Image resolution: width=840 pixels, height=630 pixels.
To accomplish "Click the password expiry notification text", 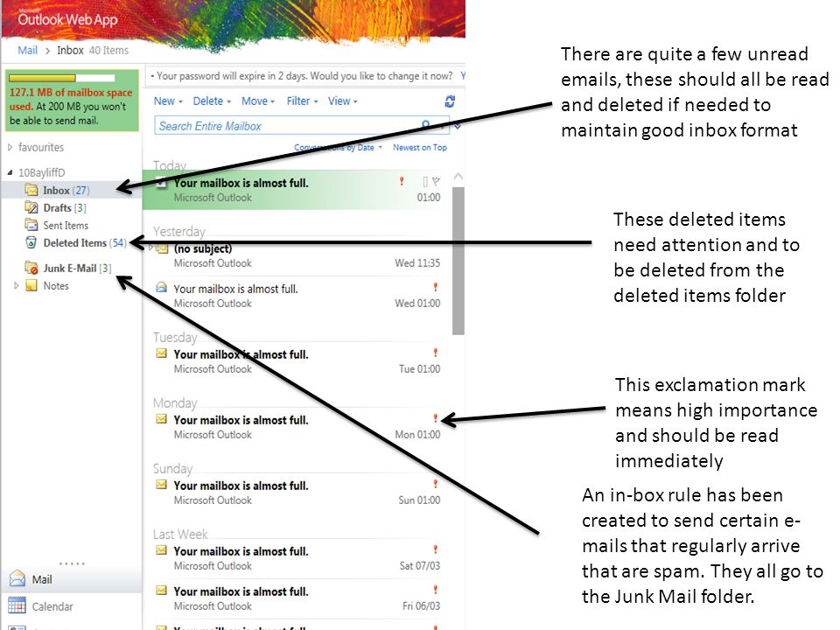I will 304,76.
